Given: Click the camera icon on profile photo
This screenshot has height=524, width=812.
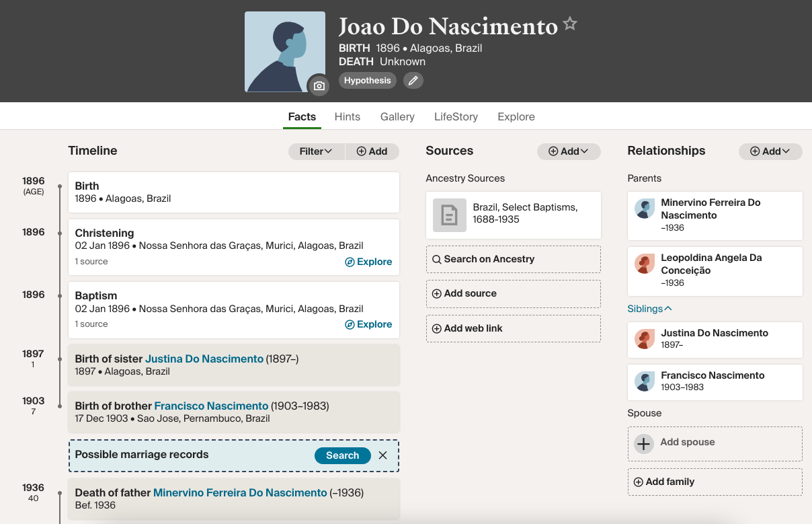Looking at the screenshot, I should pos(319,86).
